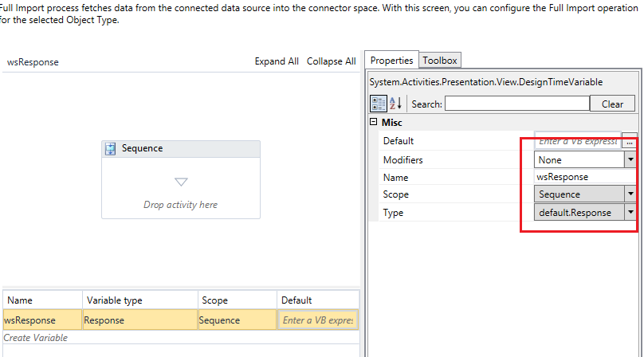Click the Sequence activity icon
644x357 pixels.
click(x=111, y=148)
